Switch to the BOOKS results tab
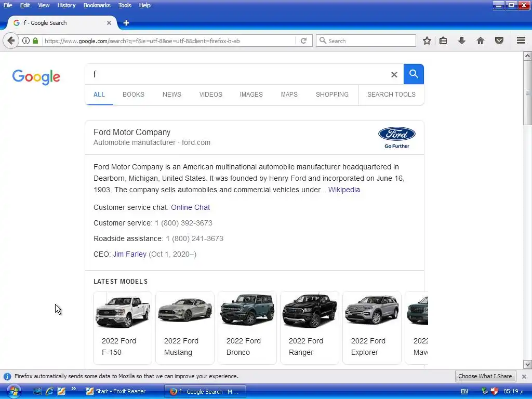The width and height of the screenshot is (532, 399). tap(134, 95)
